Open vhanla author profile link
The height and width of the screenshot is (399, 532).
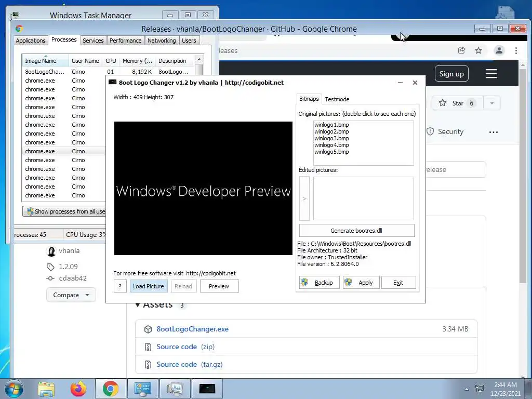click(x=69, y=251)
